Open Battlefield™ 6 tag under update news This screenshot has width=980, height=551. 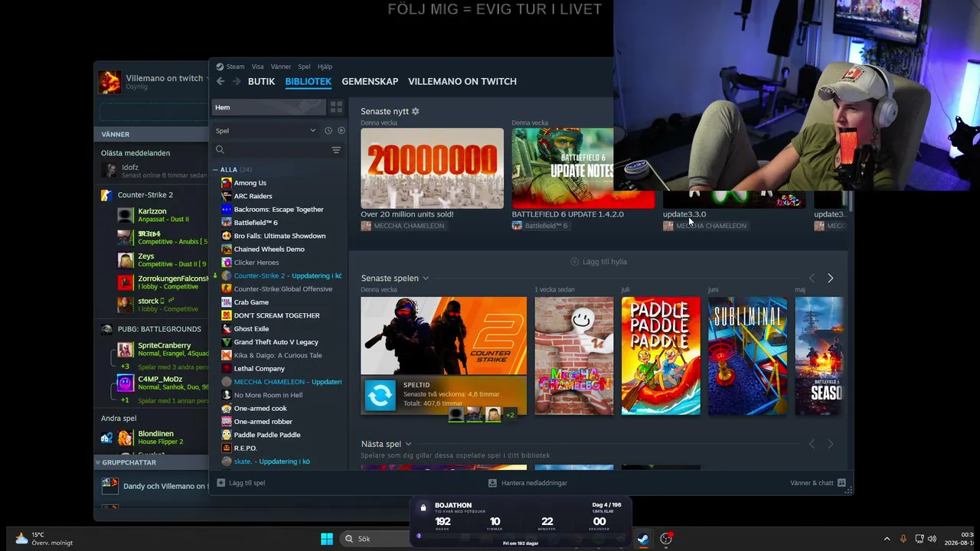540,226
